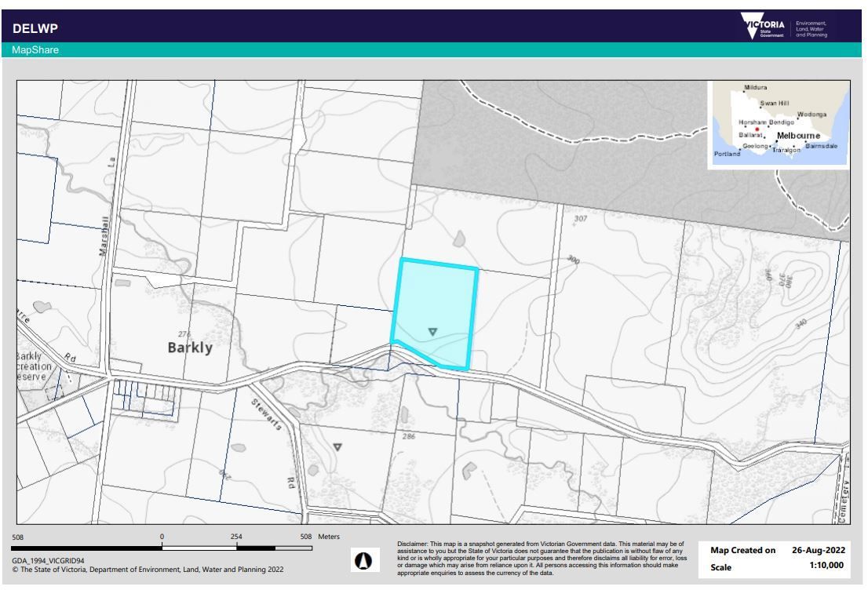This screenshot has height=590, width=868.
Task: Click the Melbourne label on the inset map
Action: tap(797, 136)
